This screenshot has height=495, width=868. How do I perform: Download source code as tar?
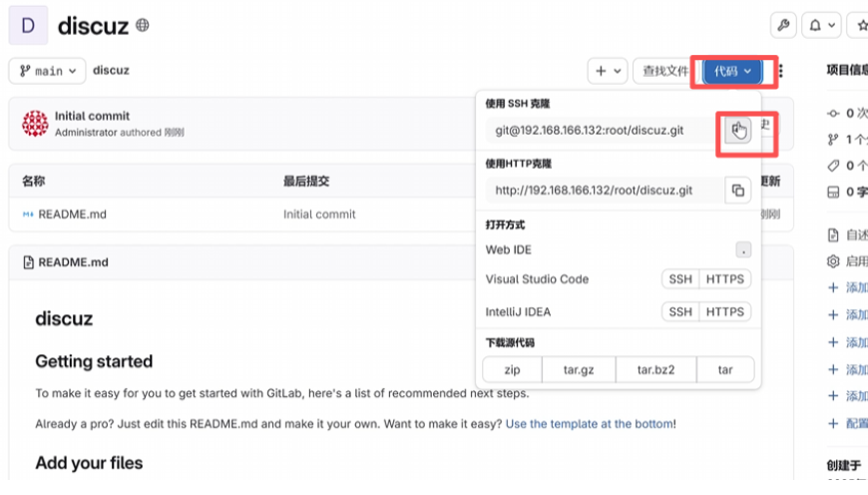(725, 369)
